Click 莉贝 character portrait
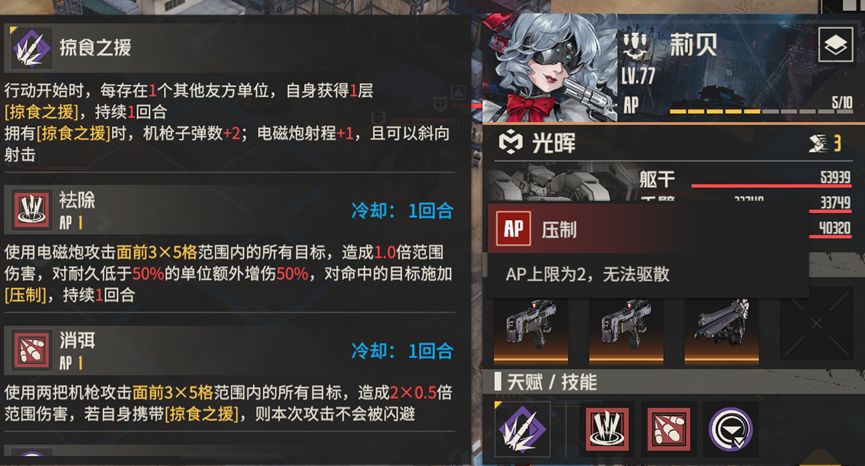The width and height of the screenshot is (865, 466). 550,67
